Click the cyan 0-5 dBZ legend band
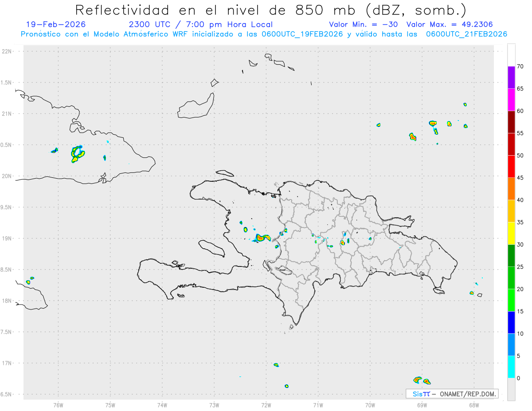 tap(511, 367)
